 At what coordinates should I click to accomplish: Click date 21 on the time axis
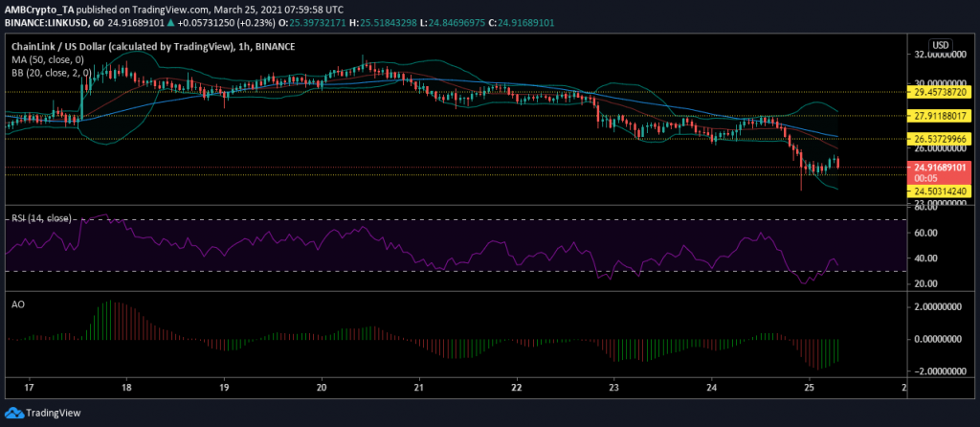(x=419, y=389)
